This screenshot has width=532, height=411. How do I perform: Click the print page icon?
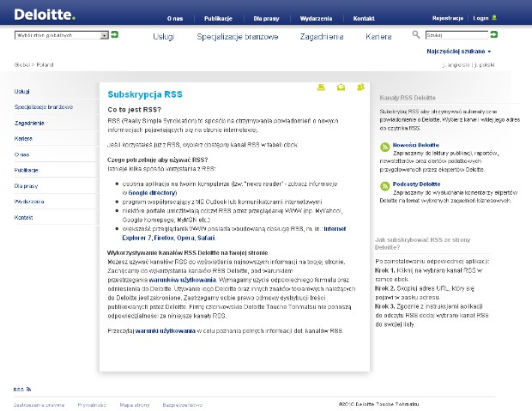pyautogui.click(x=321, y=88)
